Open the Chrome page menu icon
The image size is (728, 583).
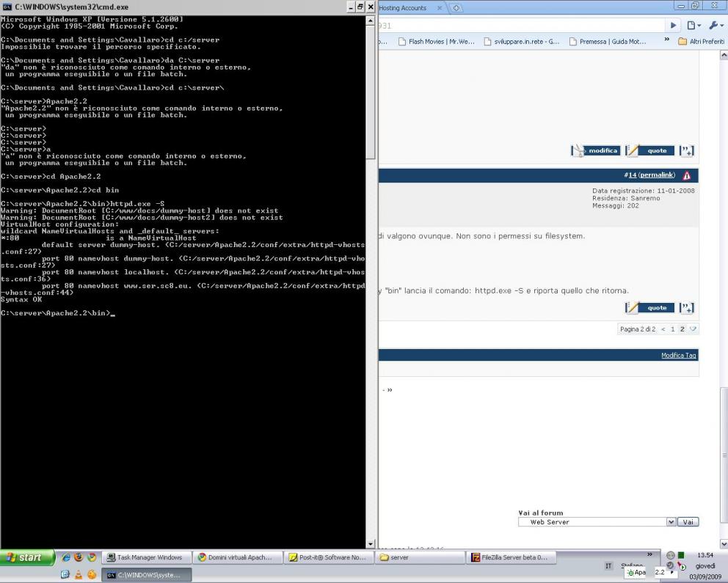(x=694, y=25)
